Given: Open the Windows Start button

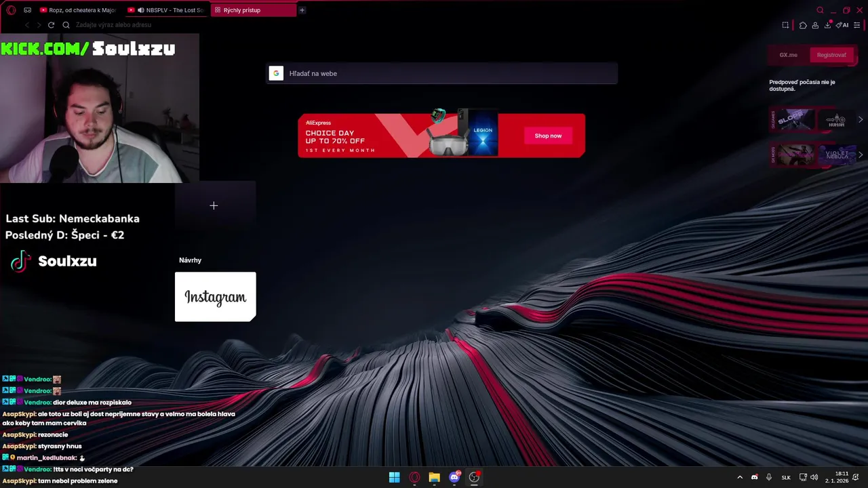Looking at the screenshot, I should pos(394,477).
